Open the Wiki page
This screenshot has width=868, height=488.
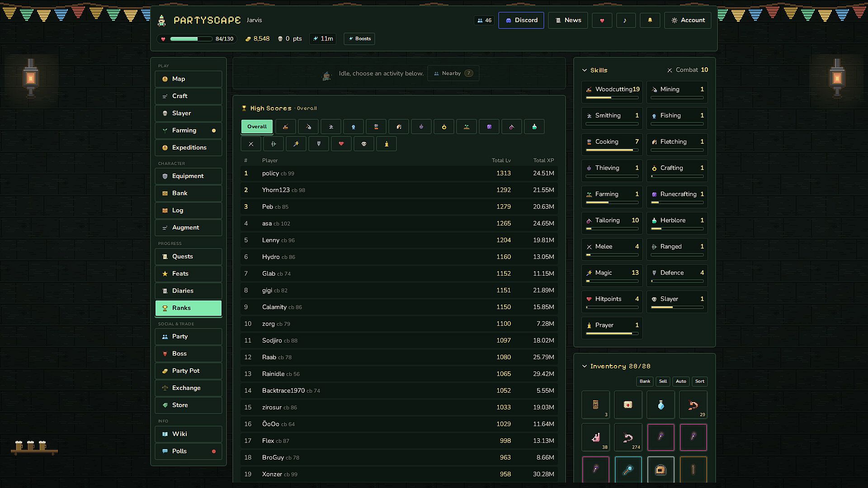pos(189,434)
